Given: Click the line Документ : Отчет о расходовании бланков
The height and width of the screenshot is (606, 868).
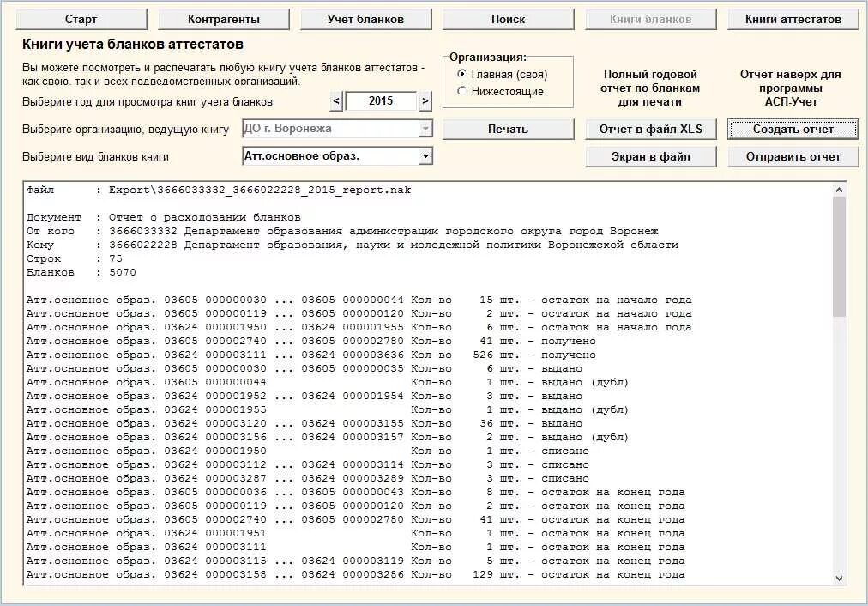Looking at the screenshot, I should pyautogui.click(x=163, y=217).
